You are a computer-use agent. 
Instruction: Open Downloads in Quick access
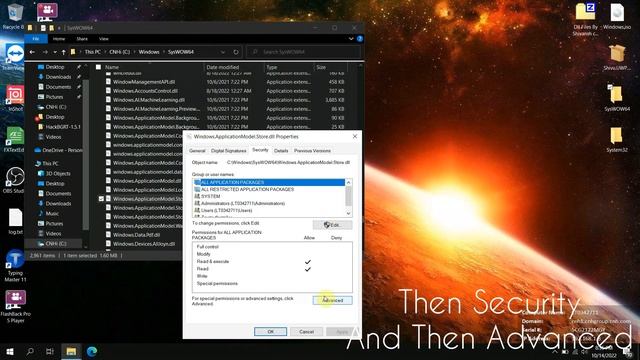click(58, 77)
